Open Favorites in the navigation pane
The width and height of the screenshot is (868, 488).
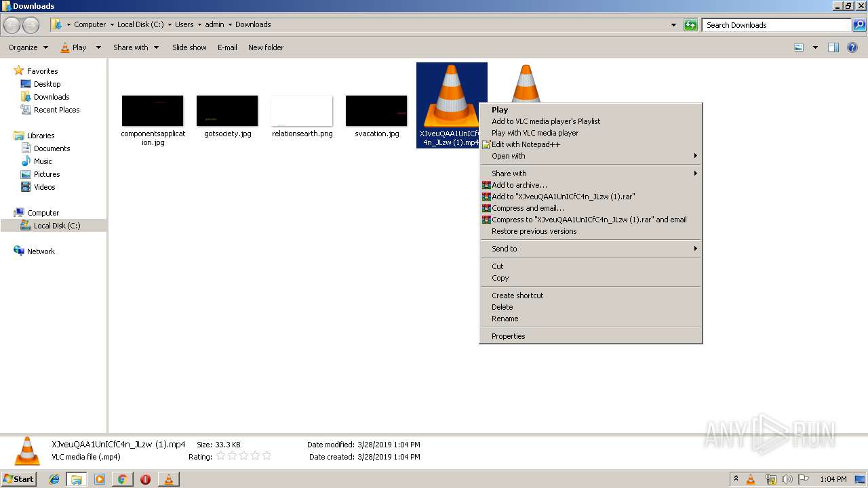click(42, 71)
